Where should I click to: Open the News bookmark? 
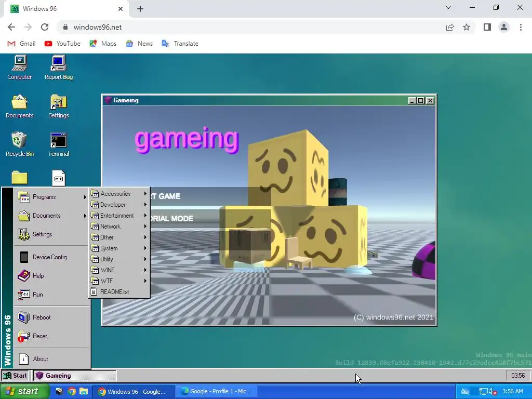point(139,44)
